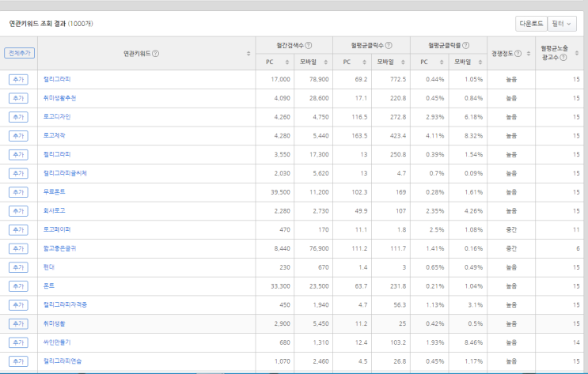Click help icon next to 월평균노출 광고수

[563, 58]
